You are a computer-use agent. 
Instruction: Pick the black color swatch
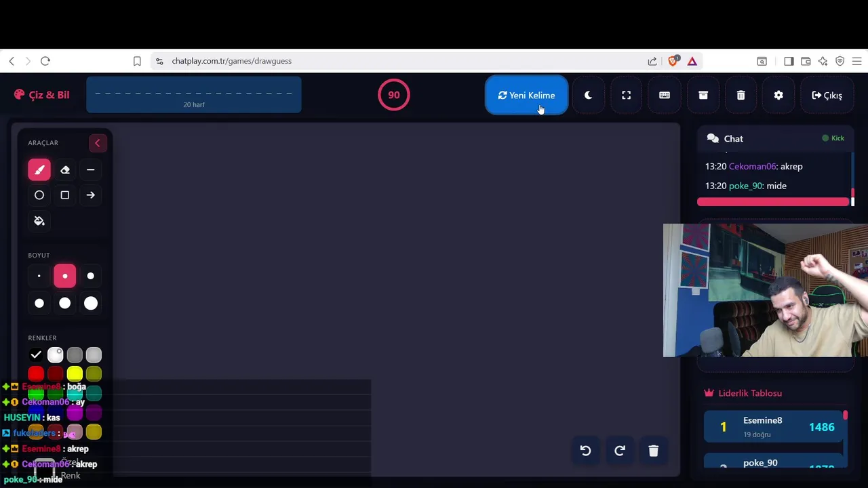[x=36, y=354]
